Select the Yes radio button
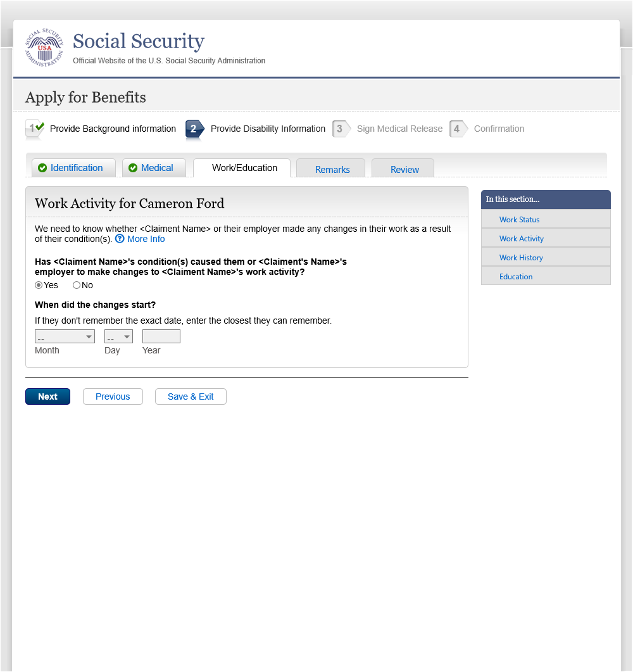 point(39,285)
